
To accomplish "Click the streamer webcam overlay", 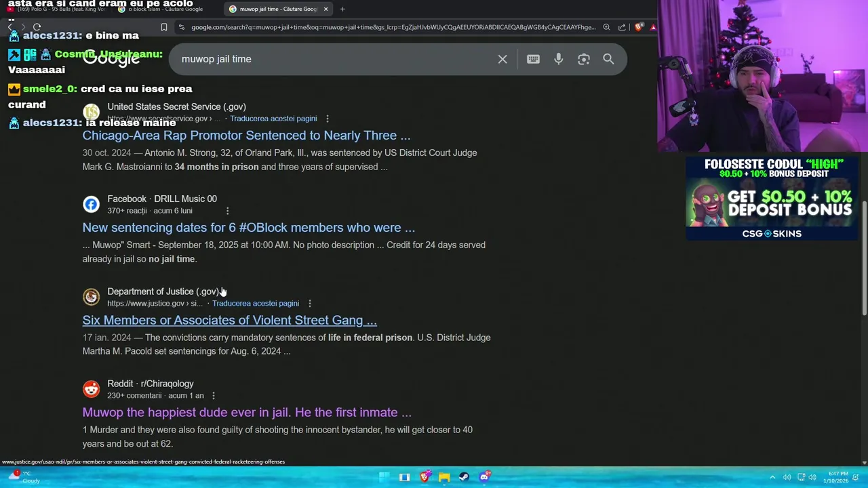I will tap(762, 76).
